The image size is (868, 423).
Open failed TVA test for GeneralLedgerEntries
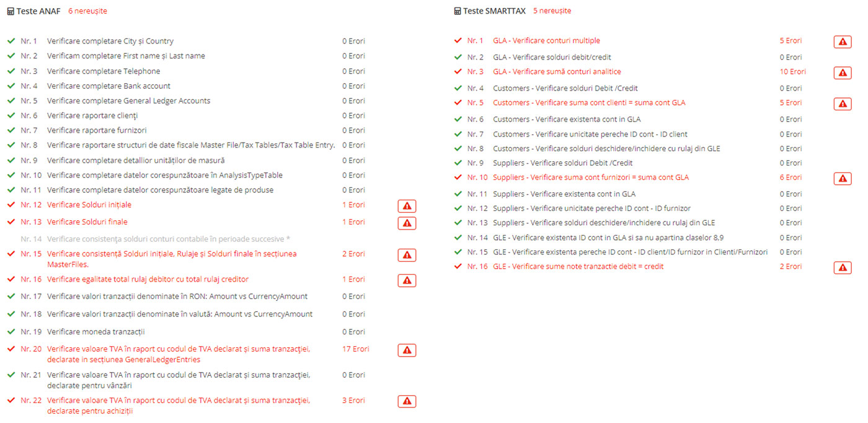pos(179,354)
